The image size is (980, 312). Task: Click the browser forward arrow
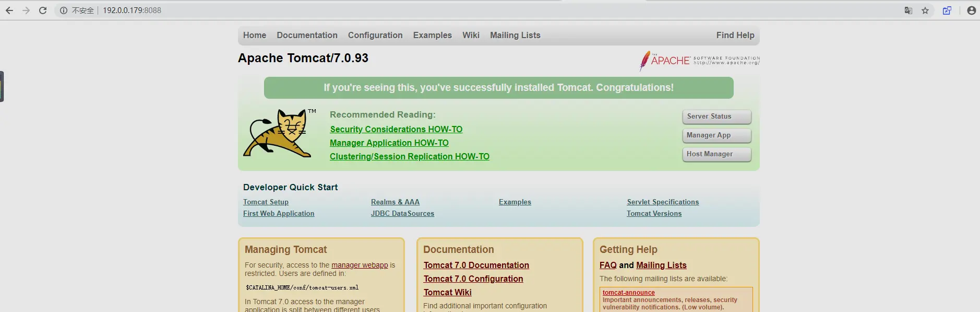point(26,10)
